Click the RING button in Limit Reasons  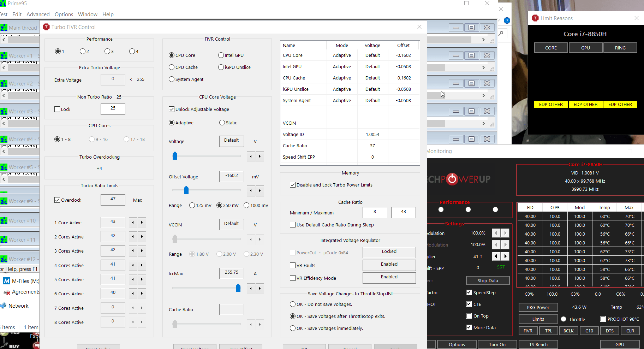click(620, 48)
